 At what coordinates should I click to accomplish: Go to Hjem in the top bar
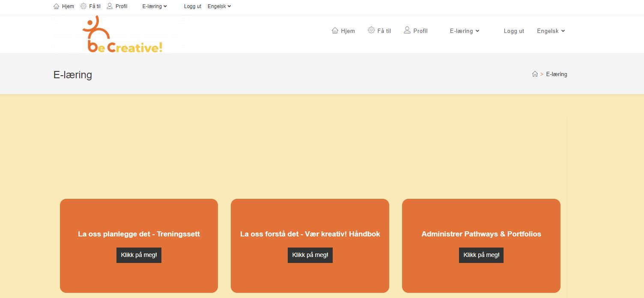(x=68, y=6)
